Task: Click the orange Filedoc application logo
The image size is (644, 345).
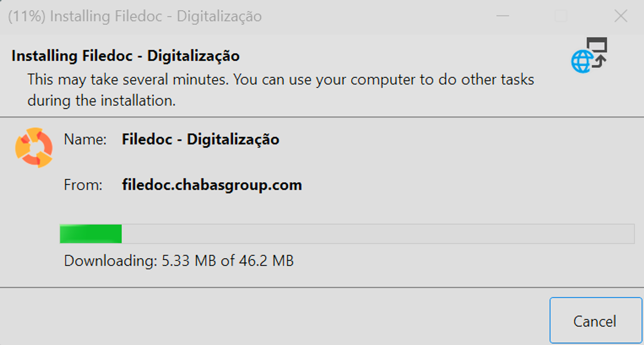Action: point(34,148)
